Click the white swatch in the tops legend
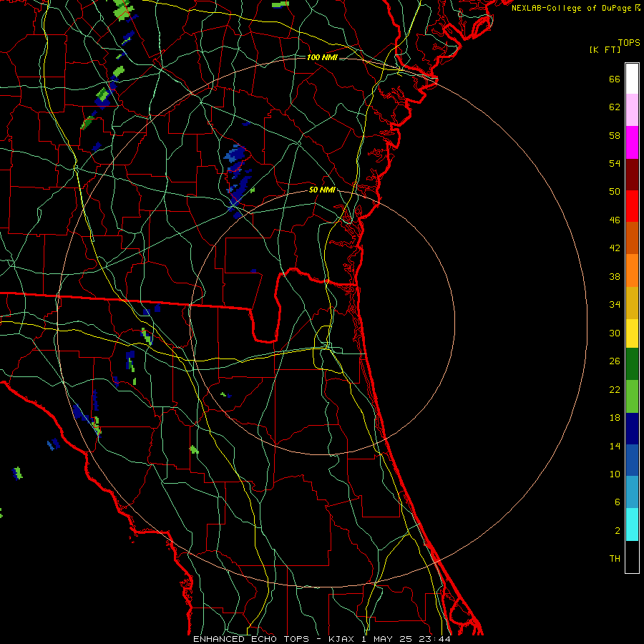The height and width of the screenshot is (644, 644). click(x=632, y=79)
